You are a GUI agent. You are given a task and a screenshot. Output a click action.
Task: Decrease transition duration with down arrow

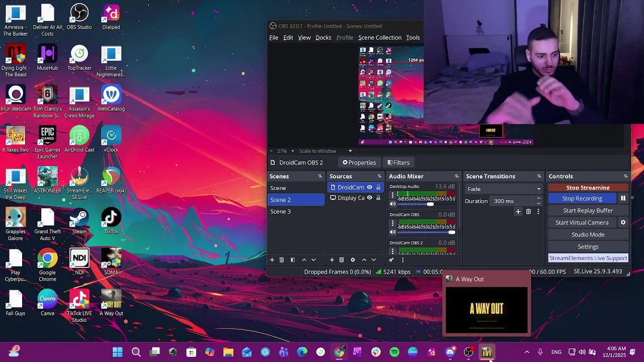point(538,204)
